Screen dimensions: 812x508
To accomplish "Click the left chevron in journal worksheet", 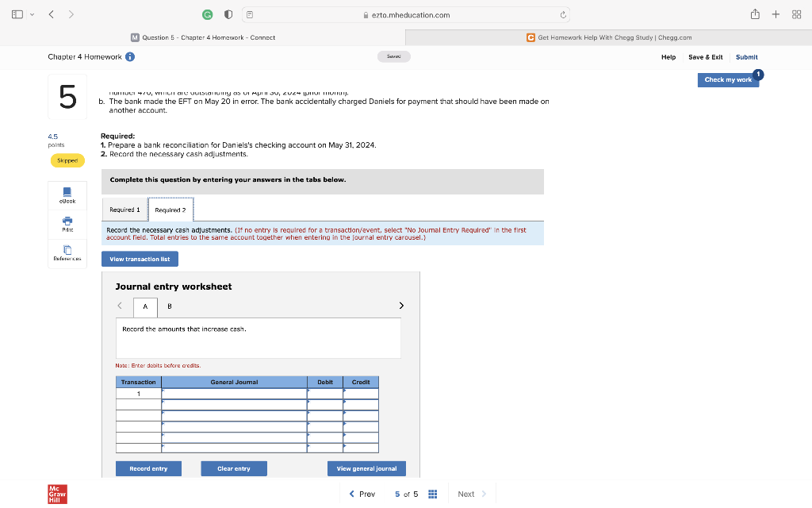I will click(x=120, y=306).
